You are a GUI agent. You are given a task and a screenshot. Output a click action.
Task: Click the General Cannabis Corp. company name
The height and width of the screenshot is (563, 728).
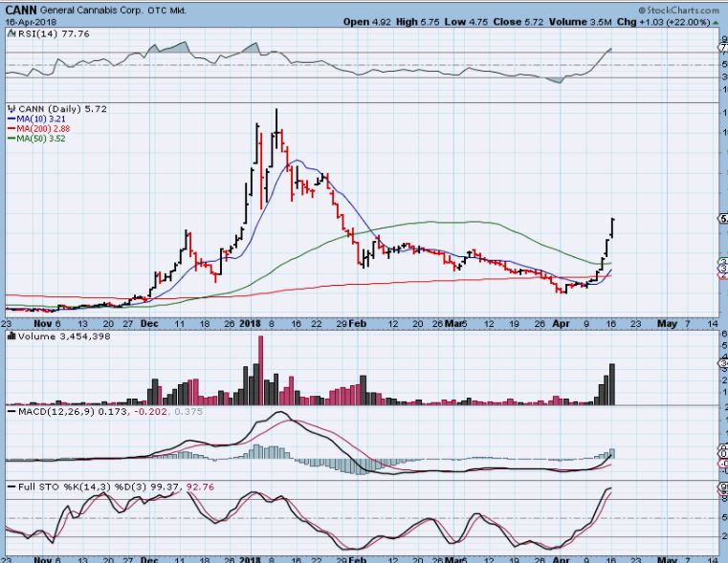point(91,11)
